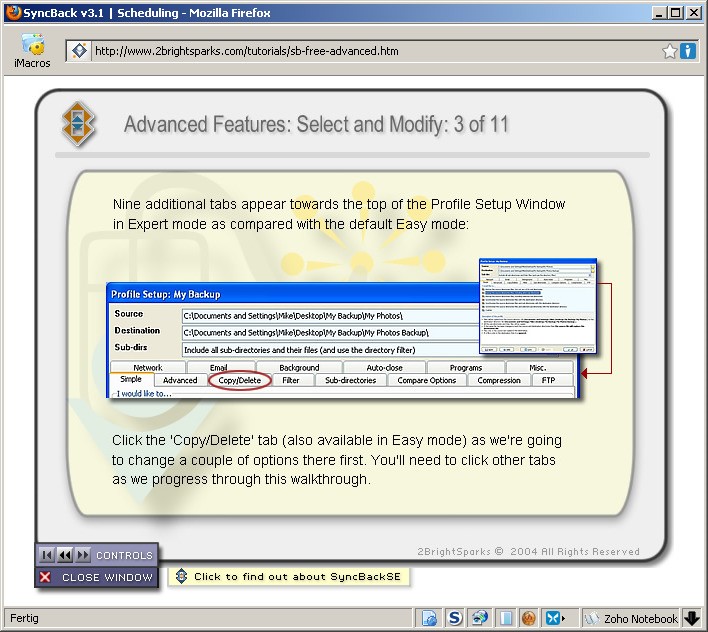Click the Expert mode window thumbnail
The width and height of the screenshot is (708, 632).
538,307
